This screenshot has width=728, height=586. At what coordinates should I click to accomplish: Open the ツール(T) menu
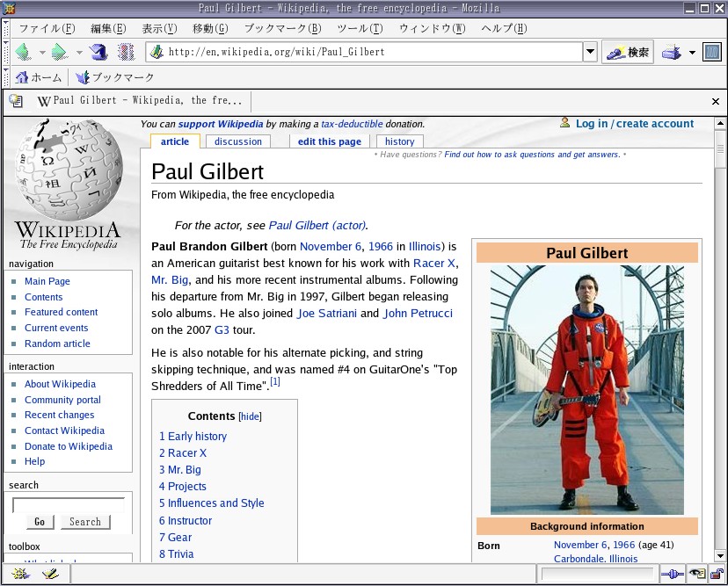coord(360,29)
